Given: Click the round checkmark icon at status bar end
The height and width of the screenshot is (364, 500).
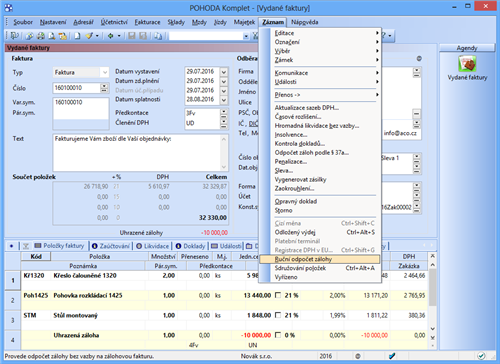Looking at the screenshot, I should 481,356.
